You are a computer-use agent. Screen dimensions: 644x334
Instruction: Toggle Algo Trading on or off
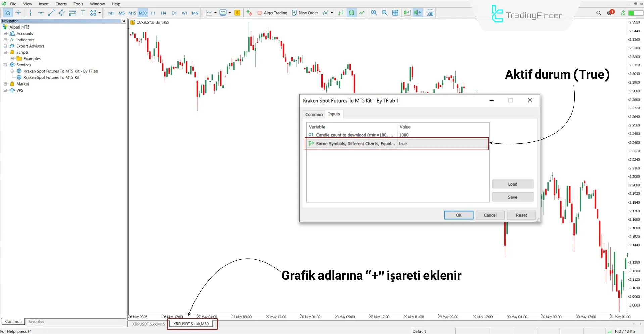(x=272, y=13)
